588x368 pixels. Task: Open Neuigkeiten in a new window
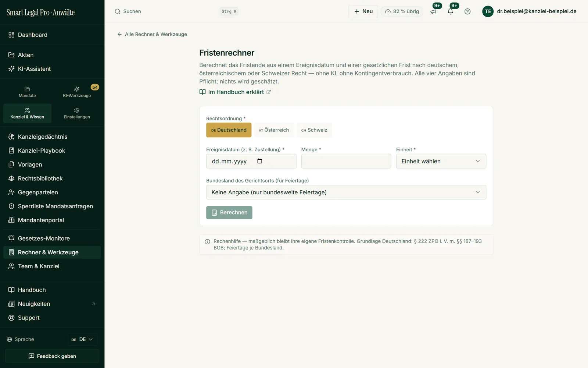pos(52,304)
